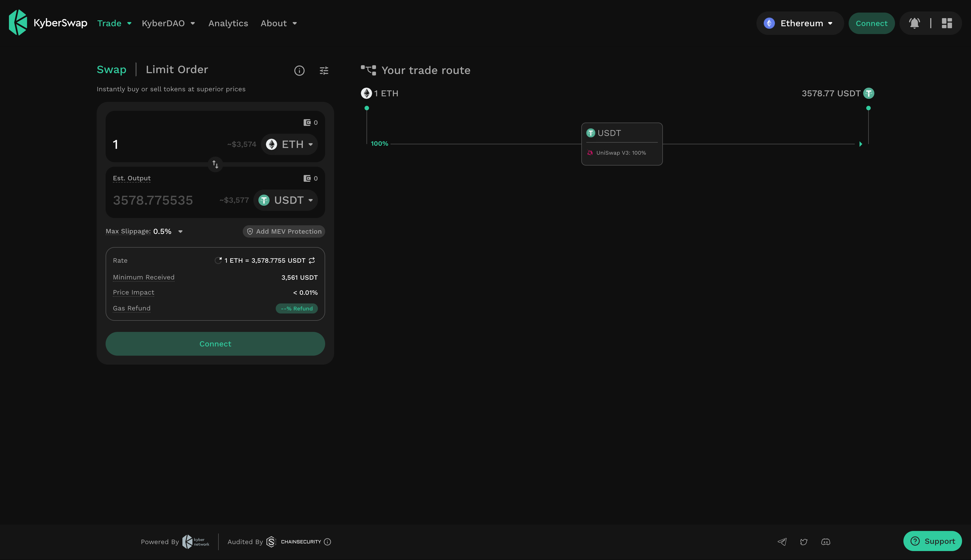
Task: Open the swap info tutorial icon
Action: tap(299, 71)
